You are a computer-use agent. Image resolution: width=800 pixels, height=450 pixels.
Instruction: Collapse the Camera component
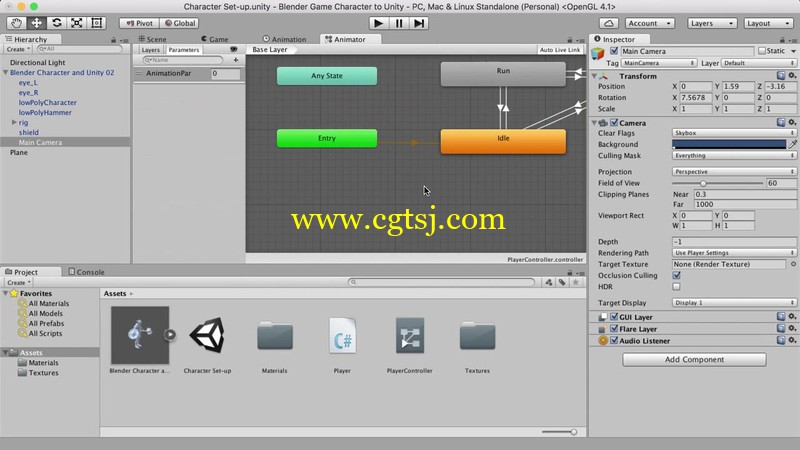pyautogui.click(x=594, y=123)
